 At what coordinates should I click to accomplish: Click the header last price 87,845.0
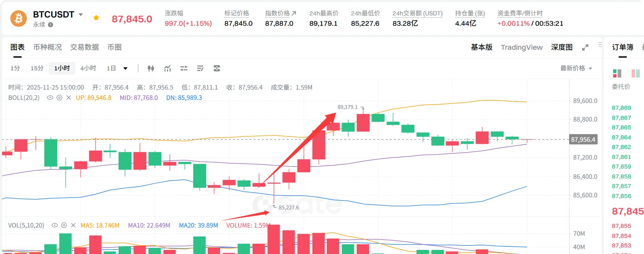coord(132,19)
